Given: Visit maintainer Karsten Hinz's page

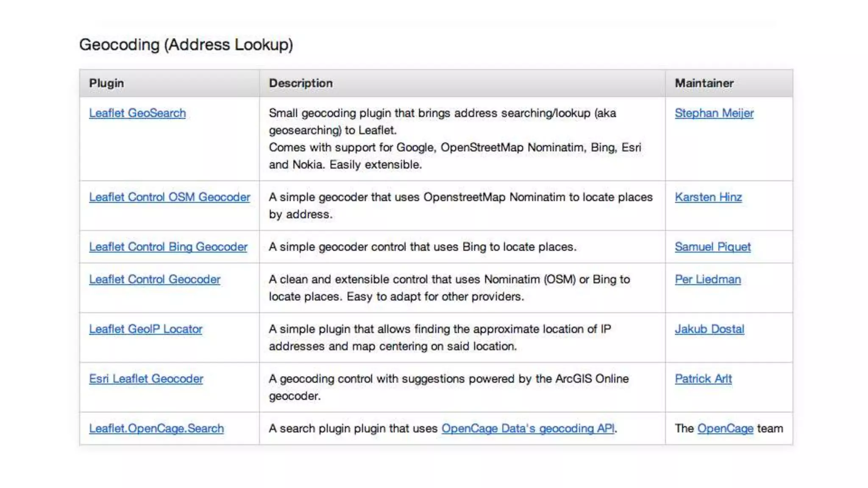Looking at the screenshot, I should (708, 197).
